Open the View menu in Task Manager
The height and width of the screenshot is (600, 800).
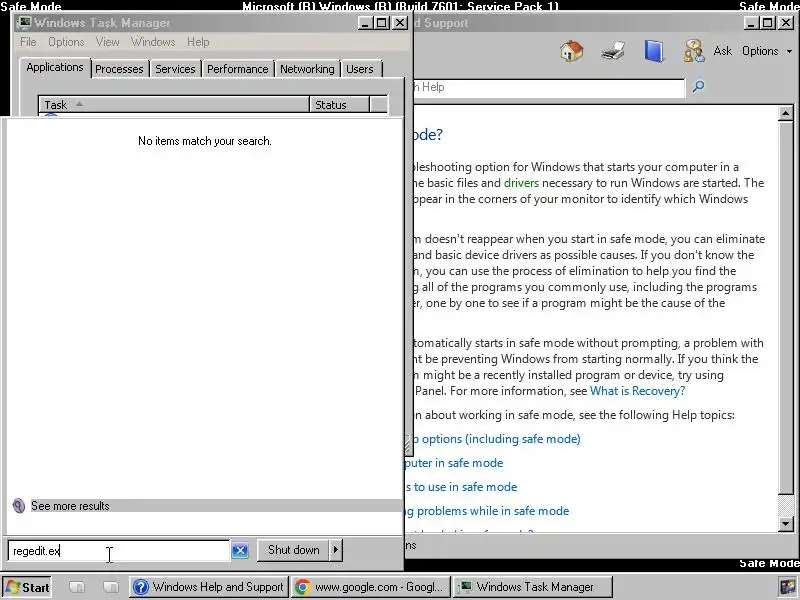tap(107, 42)
